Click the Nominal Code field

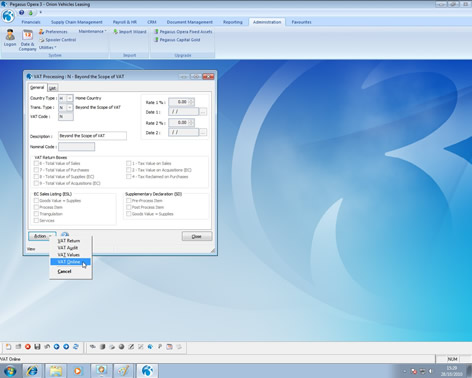pyautogui.click(x=76, y=147)
